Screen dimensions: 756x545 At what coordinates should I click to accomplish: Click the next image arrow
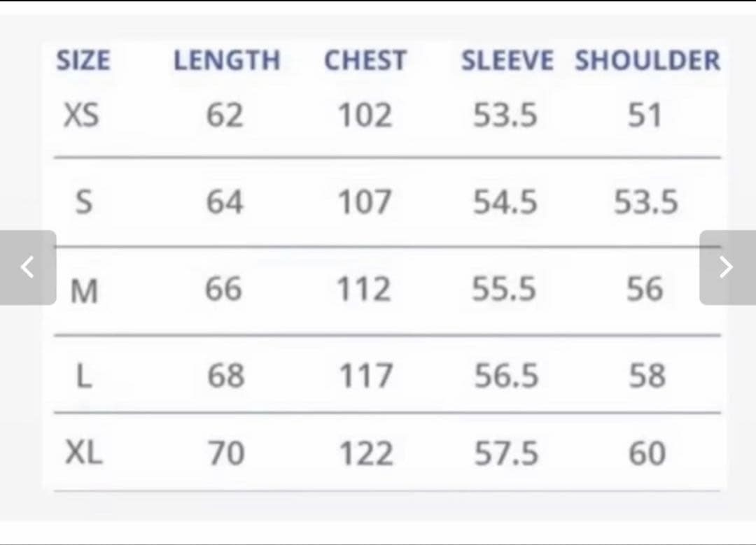point(727,267)
